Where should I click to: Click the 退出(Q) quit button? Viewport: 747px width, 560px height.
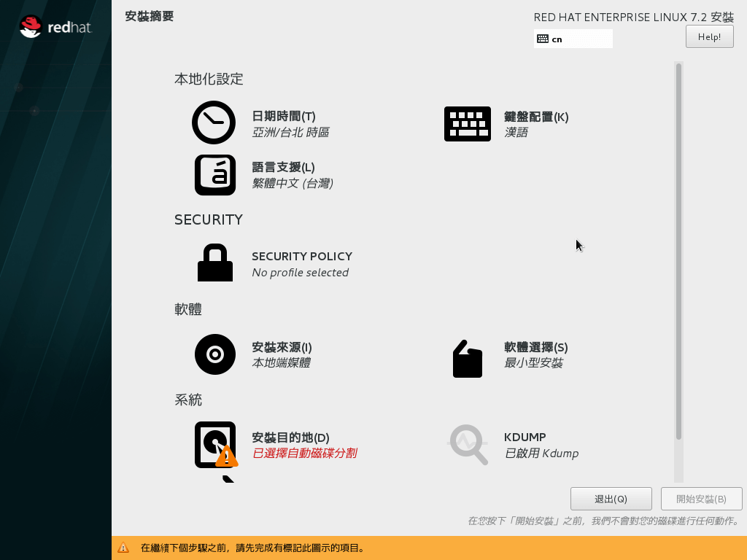[611, 499]
